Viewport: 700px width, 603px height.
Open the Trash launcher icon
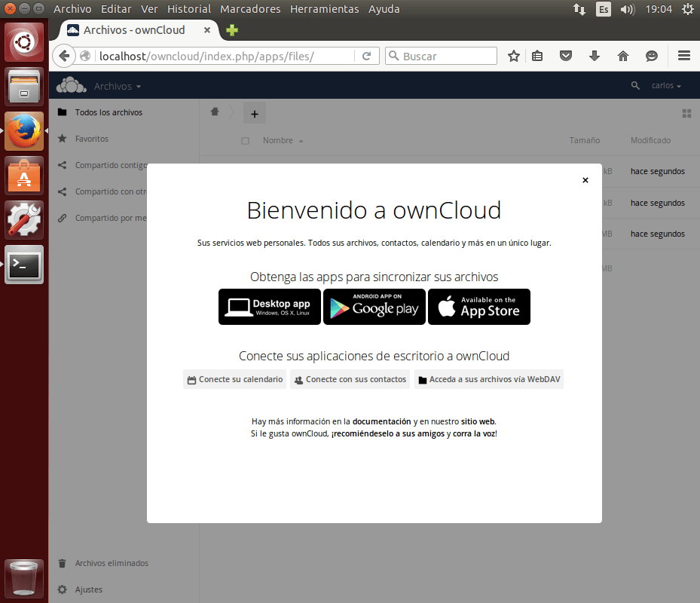(x=24, y=579)
